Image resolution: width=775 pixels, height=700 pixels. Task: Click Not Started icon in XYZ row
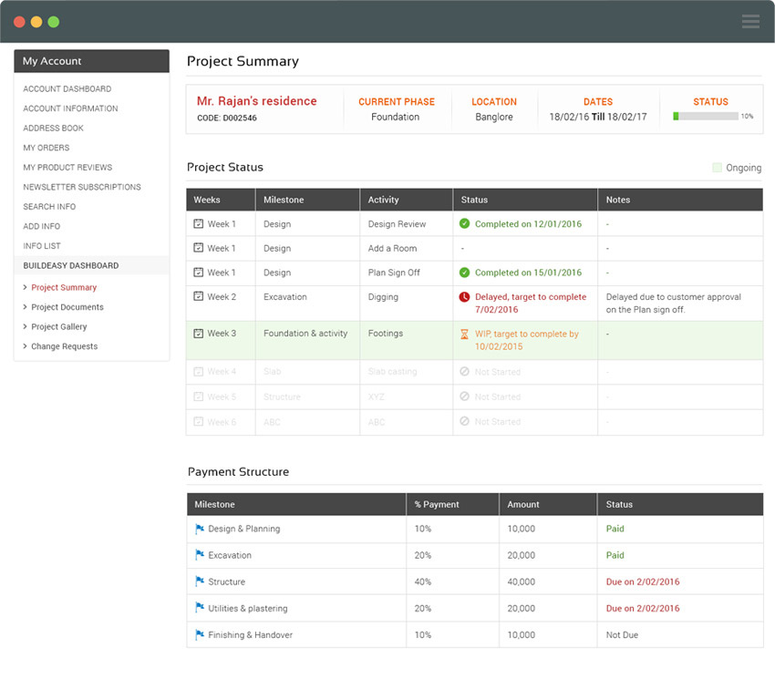click(x=464, y=396)
